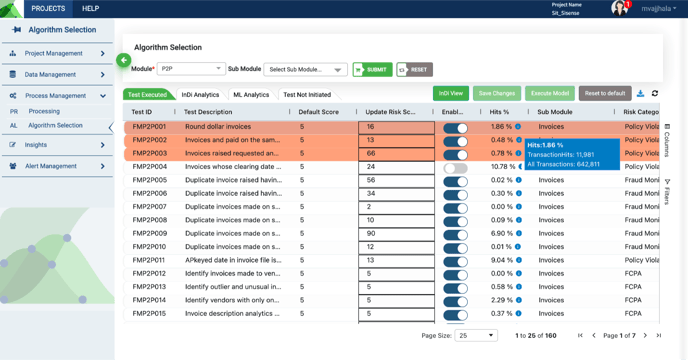Show hits info for FMP2P014 row
Viewport: 688px width, 360px height.
[519, 300]
